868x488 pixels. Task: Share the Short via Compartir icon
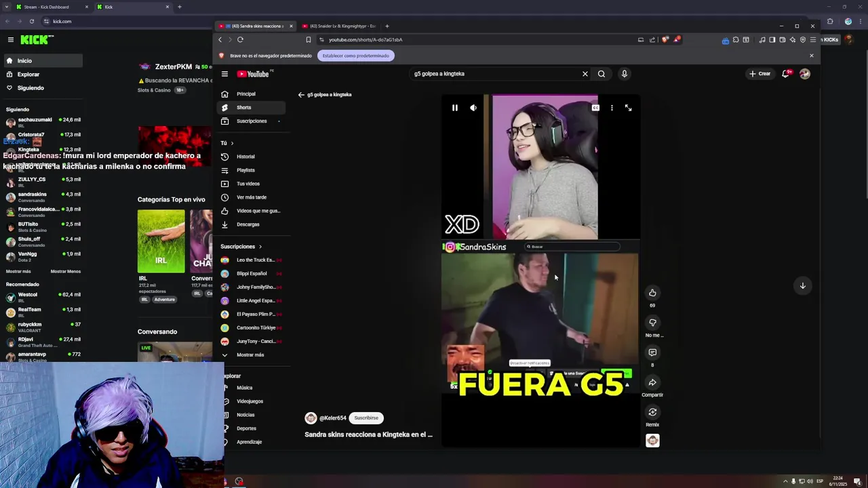pyautogui.click(x=652, y=382)
